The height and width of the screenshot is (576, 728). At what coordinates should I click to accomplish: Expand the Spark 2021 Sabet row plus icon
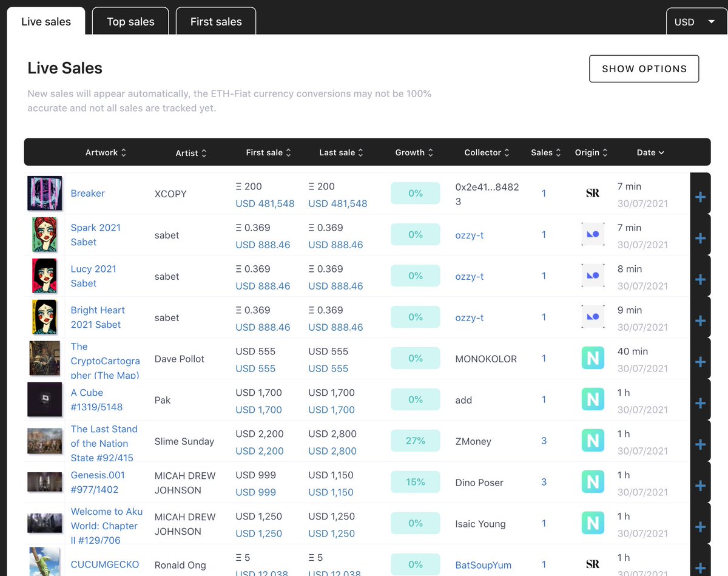700,239
